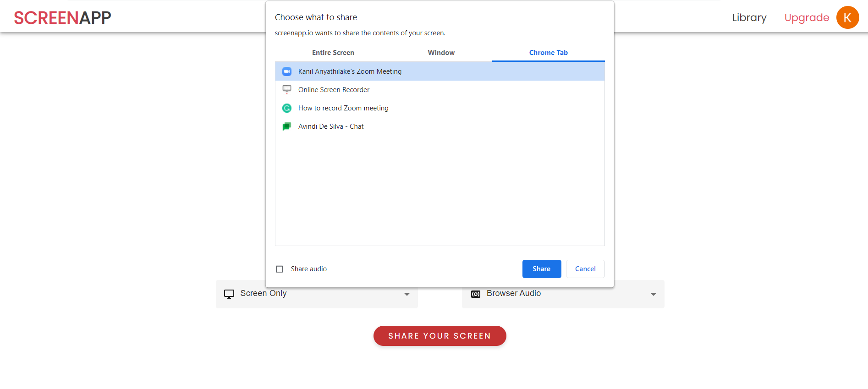Screen dimensions: 868x389
Task: Switch to the Entire Screen tab
Action: click(x=333, y=53)
